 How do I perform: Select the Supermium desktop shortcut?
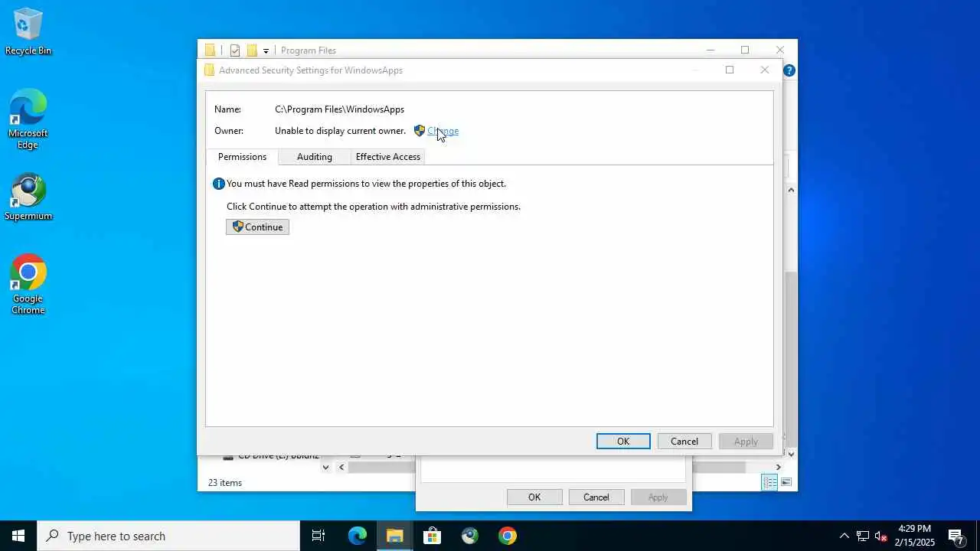(28, 197)
